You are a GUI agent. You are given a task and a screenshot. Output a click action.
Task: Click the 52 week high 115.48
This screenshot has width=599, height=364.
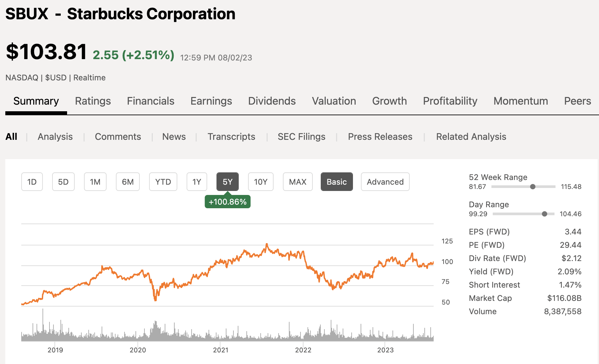pos(571,187)
